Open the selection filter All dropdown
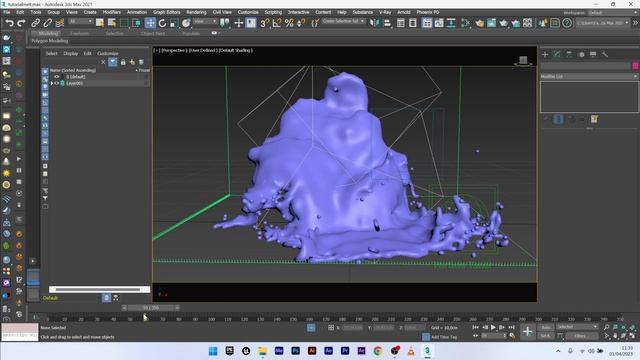Screen dimensions: 640x360 (x=81, y=22)
